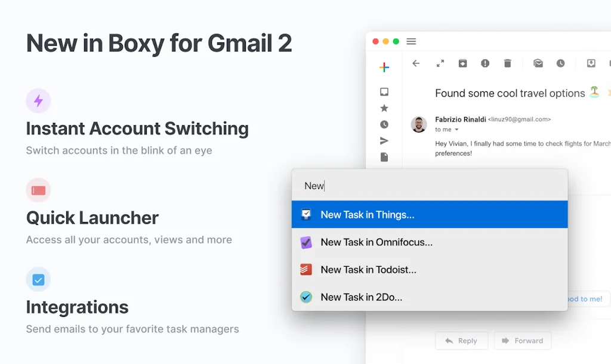Click "Access all your accounts, views and more" text

tap(129, 240)
